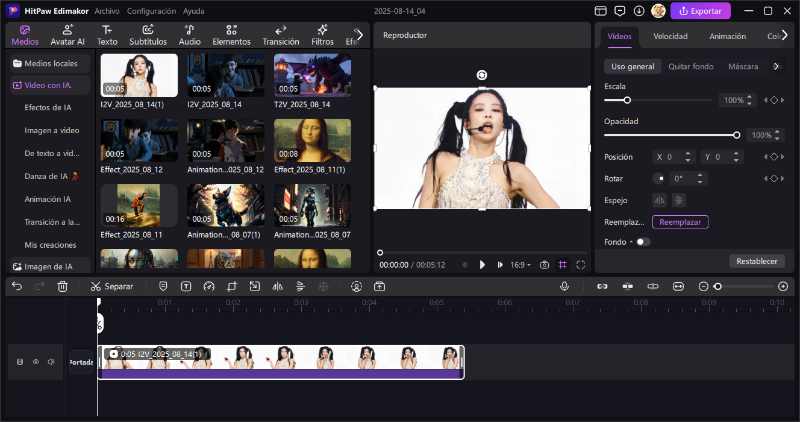Screen dimensions: 800x422
Task: Select the Quitar fondo sub-tab
Action: coord(691,66)
